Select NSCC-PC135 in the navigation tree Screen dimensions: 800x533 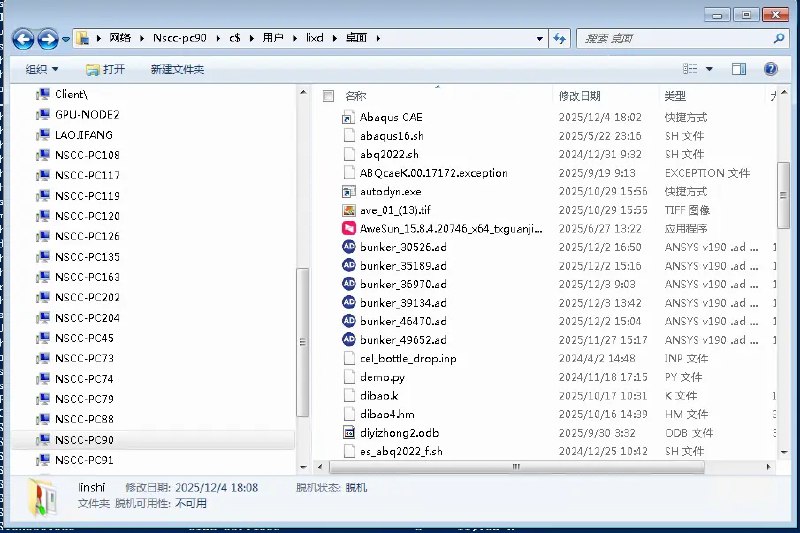(x=87, y=257)
